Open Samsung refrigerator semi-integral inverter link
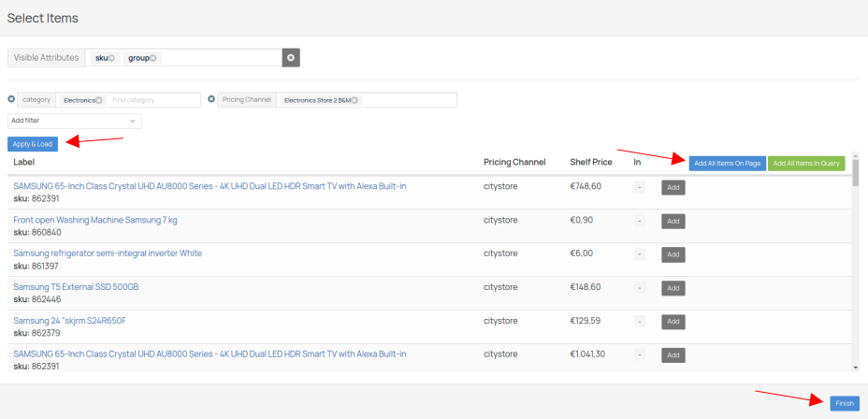Image resolution: width=868 pixels, height=419 pixels. pyautogui.click(x=108, y=253)
